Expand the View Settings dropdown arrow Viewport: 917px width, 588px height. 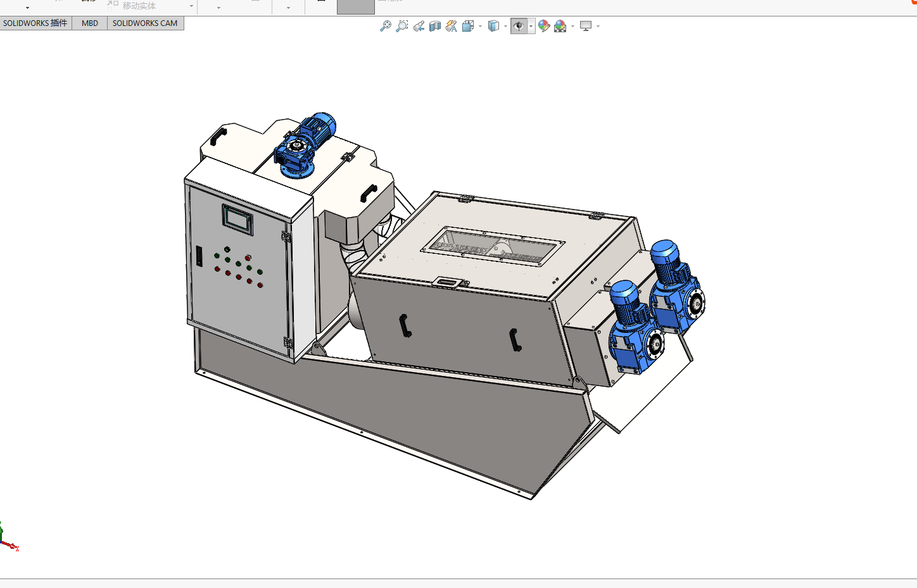pyautogui.click(x=598, y=27)
